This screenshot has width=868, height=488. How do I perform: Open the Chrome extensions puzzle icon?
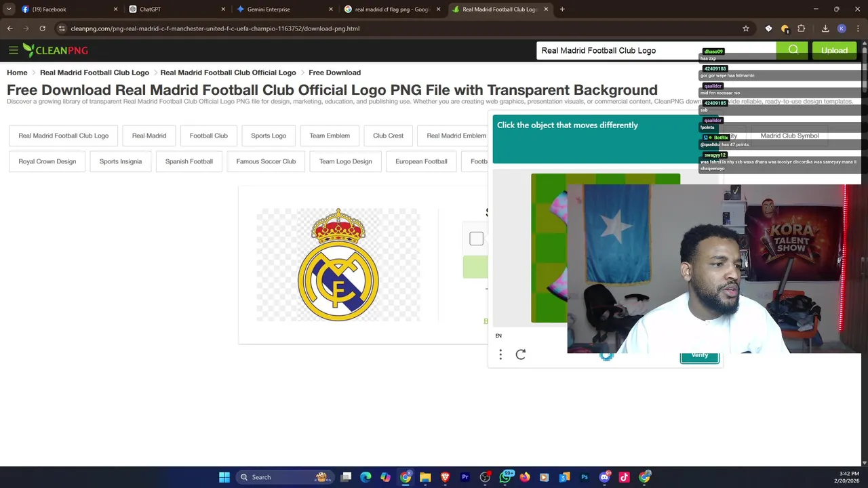802,28
